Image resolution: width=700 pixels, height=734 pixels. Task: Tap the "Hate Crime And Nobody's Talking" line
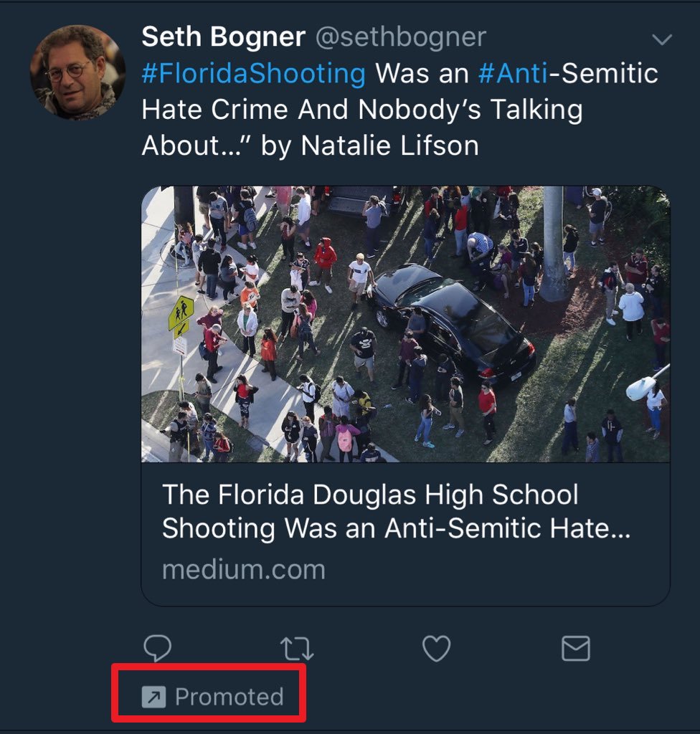pos(361,110)
